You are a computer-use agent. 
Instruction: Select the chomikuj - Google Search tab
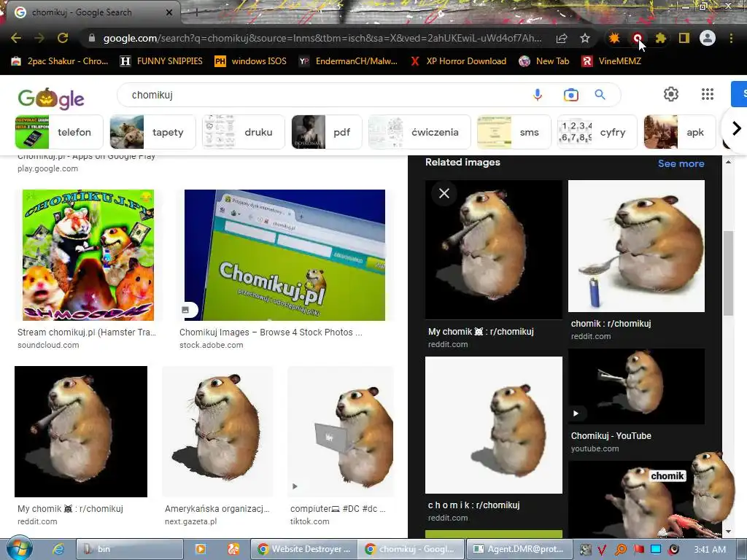90,12
